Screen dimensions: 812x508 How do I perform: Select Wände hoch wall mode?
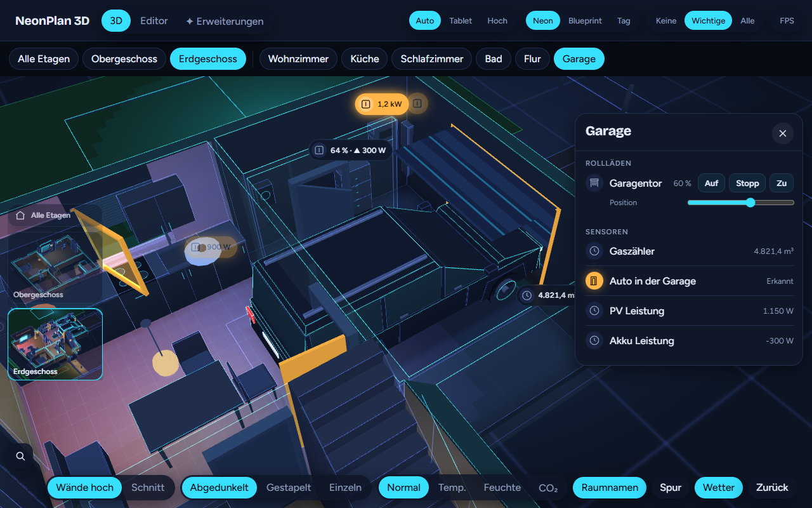pyautogui.click(x=84, y=488)
